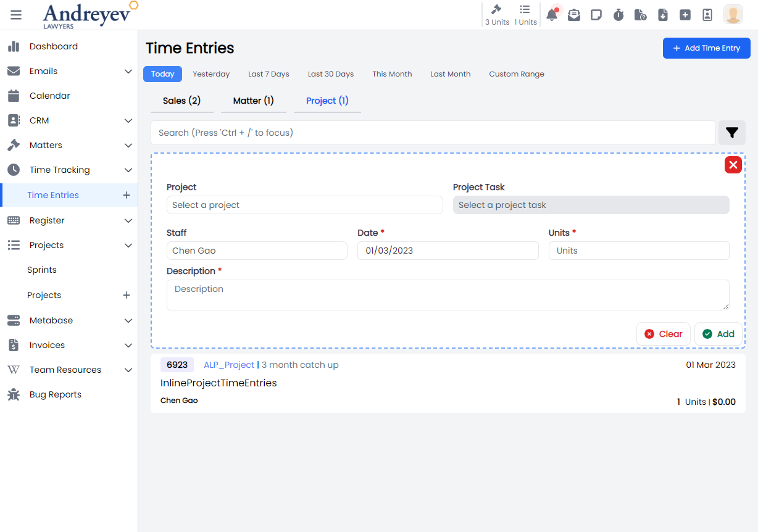Click the Add Time Entry button
Image resolution: width=758 pixels, height=532 pixels.
pos(706,48)
